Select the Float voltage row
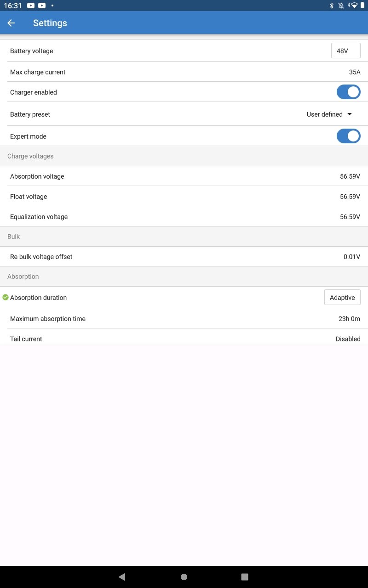This screenshot has width=368, height=588. [184, 197]
